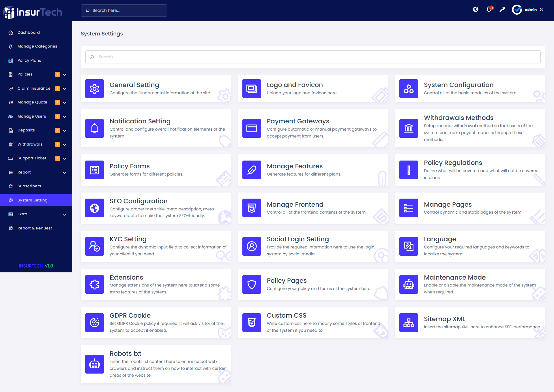This screenshot has height=392, width=554.
Task: Click the Maintenance Mode robot icon
Action: [x=409, y=284]
